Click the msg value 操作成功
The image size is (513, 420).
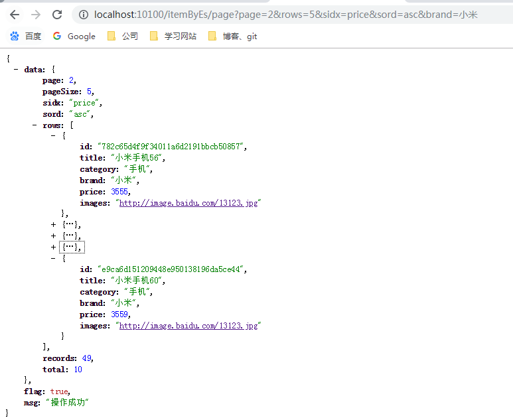click(x=68, y=402)
